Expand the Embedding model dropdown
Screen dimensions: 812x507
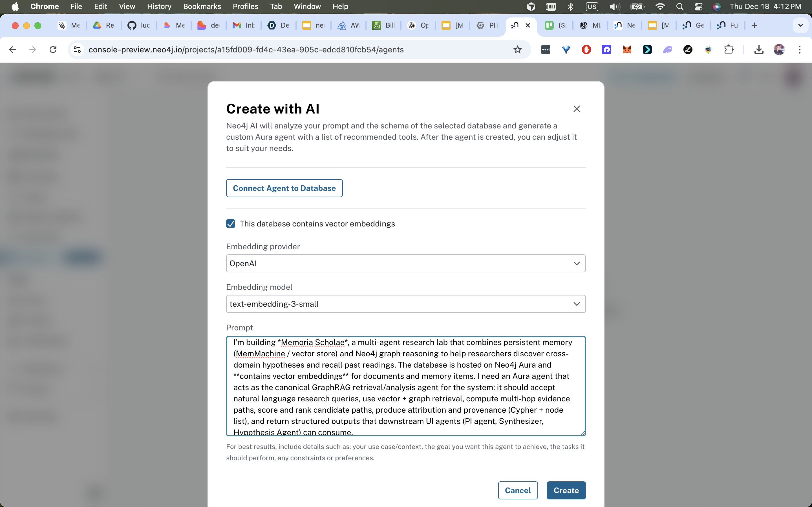coord(406,304)
